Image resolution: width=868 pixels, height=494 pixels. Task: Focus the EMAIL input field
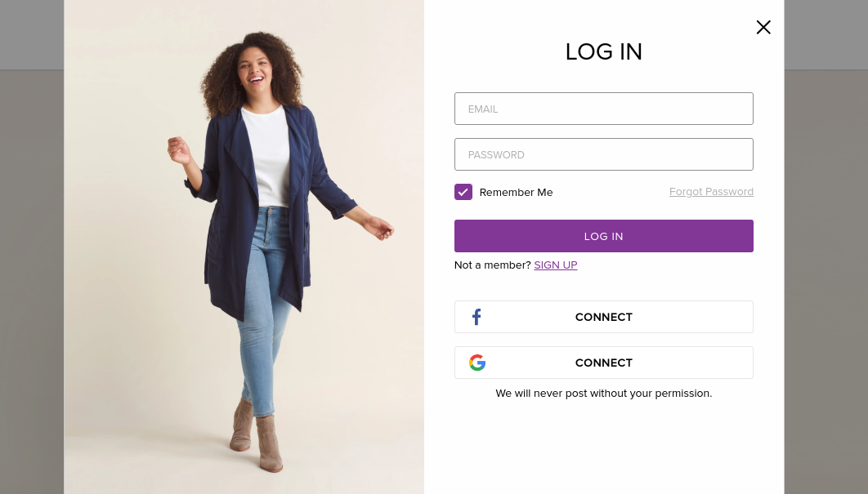604,109
